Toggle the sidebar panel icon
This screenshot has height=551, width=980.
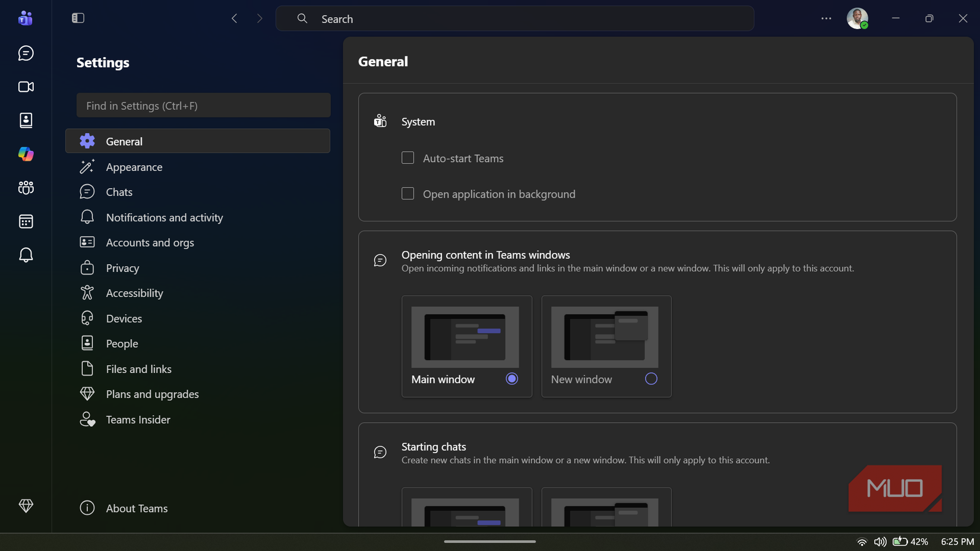pos(78,18)
